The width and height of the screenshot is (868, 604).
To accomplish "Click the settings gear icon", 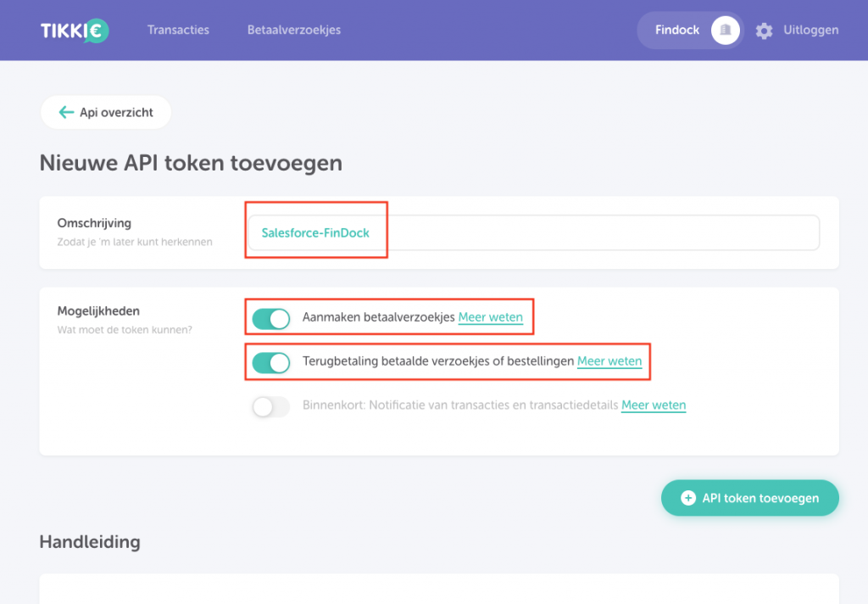I will [764, 30].
